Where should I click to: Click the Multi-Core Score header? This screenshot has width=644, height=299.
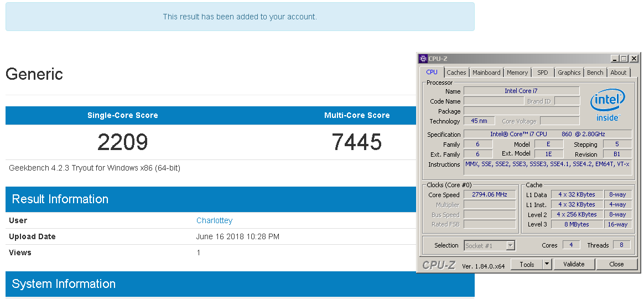point(357,116)
